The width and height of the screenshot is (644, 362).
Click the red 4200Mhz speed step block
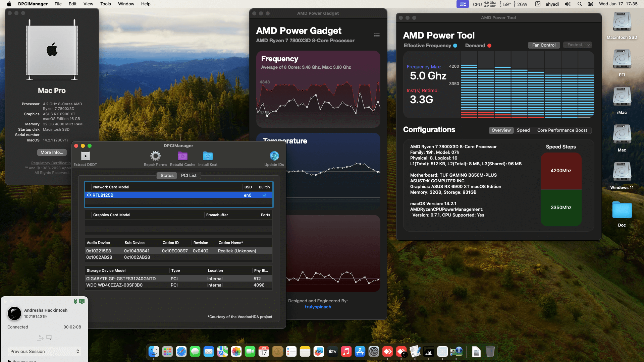[x=561, y=171]
